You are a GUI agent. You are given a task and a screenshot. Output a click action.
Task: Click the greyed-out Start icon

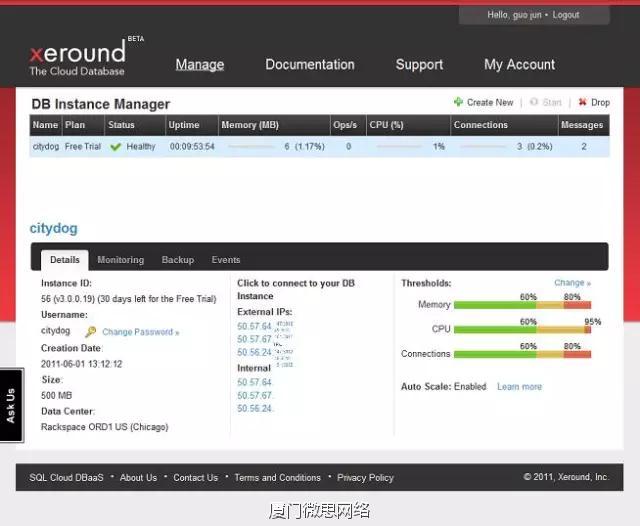point(533,102)
